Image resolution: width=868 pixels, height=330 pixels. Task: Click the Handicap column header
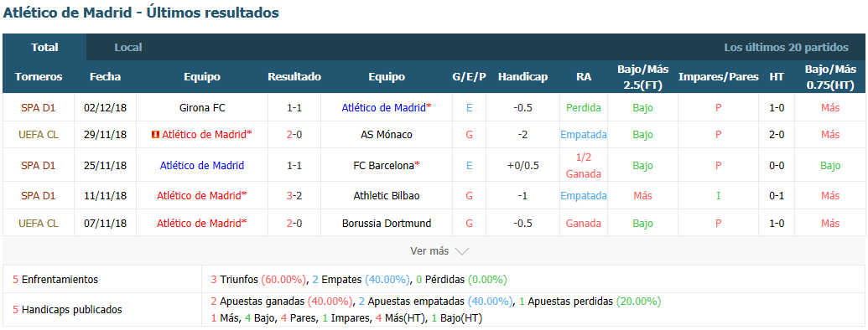(x=522, y=77)
